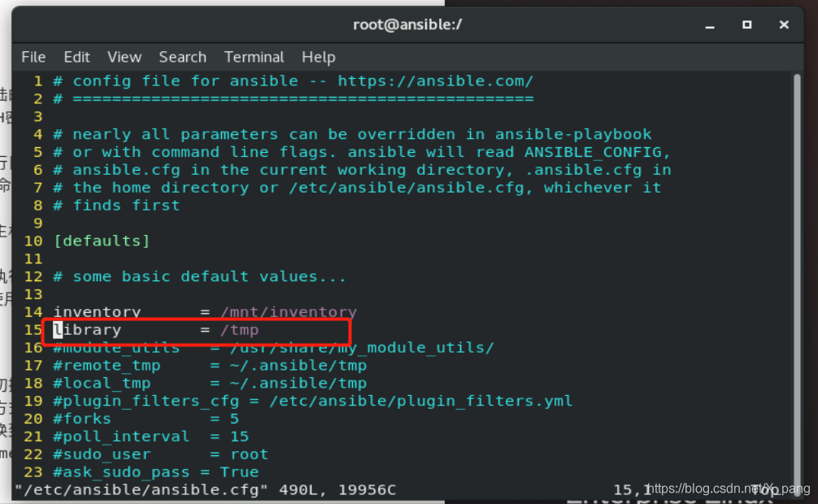Click line 4 'nearly all parameters' comment
The width and height of the screenshot is (818, 504).
click(352, 135)
